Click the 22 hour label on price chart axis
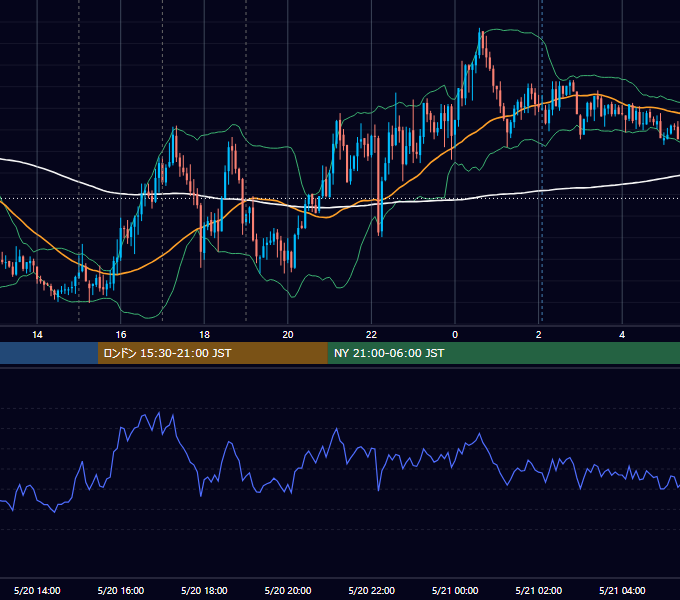 [x=372, y=335]
